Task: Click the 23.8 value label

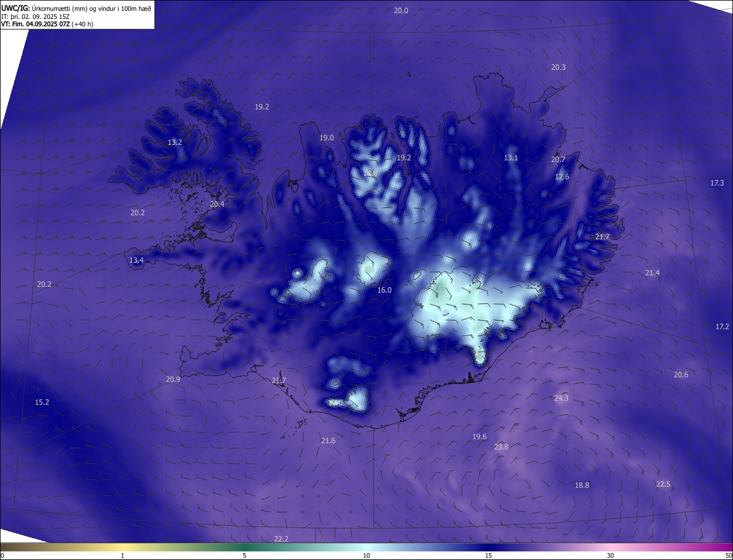Action: tap(501, 447)
